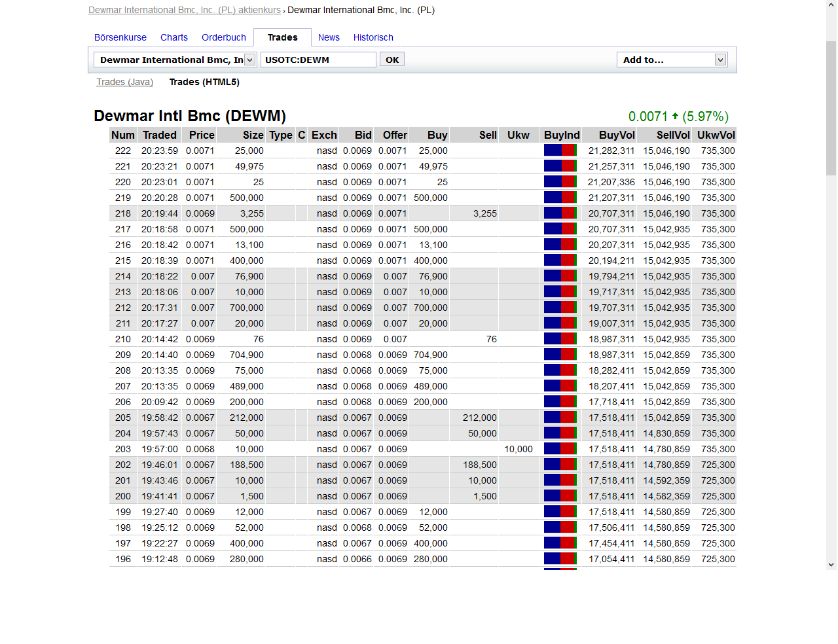
Task: Click the scrollbar up arrow
Action: [831, 5]
